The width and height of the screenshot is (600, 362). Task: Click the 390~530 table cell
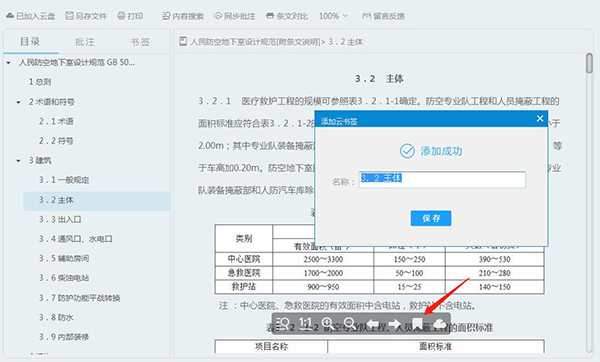pyautogui.click(x=494, y=259)
